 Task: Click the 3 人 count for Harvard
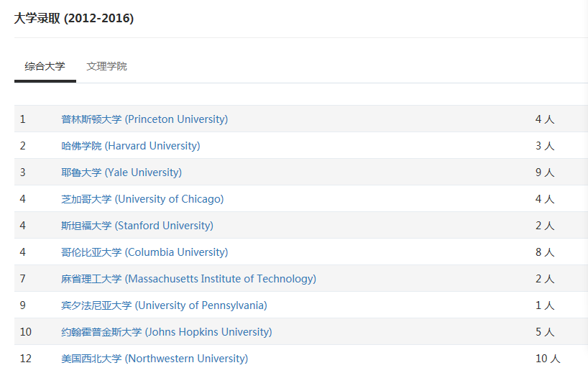(545, 146)
